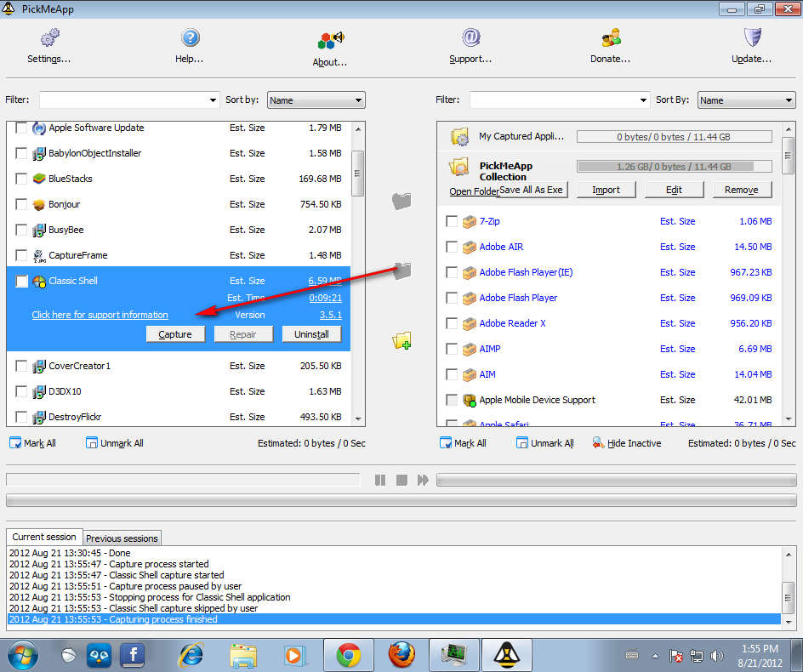Image resolution: width=803 pixels, height=672 pixels.
Task: Expand the left Sort by Name dropdown
Action: (316, 100)
